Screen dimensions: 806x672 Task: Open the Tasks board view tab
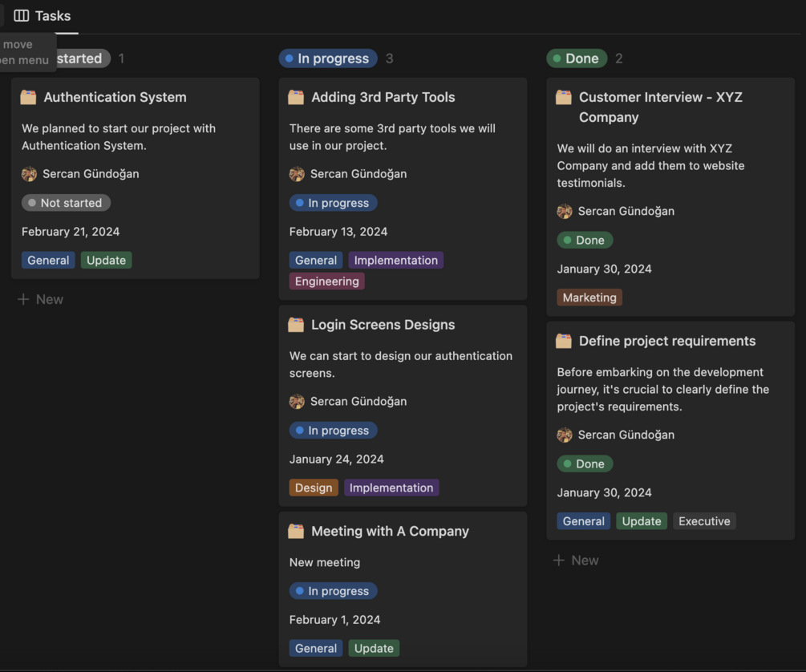[x=43, y=16]
